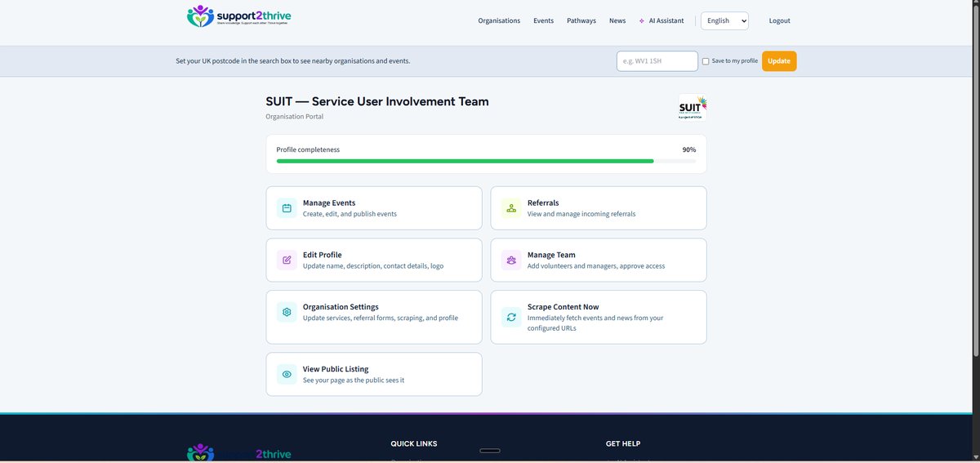Click the 90% completeness value

689,150
